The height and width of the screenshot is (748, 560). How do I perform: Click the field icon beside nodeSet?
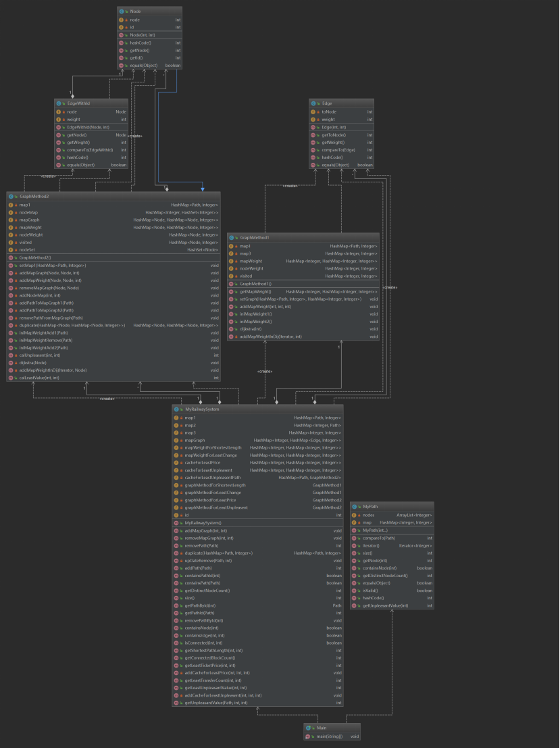11,249
